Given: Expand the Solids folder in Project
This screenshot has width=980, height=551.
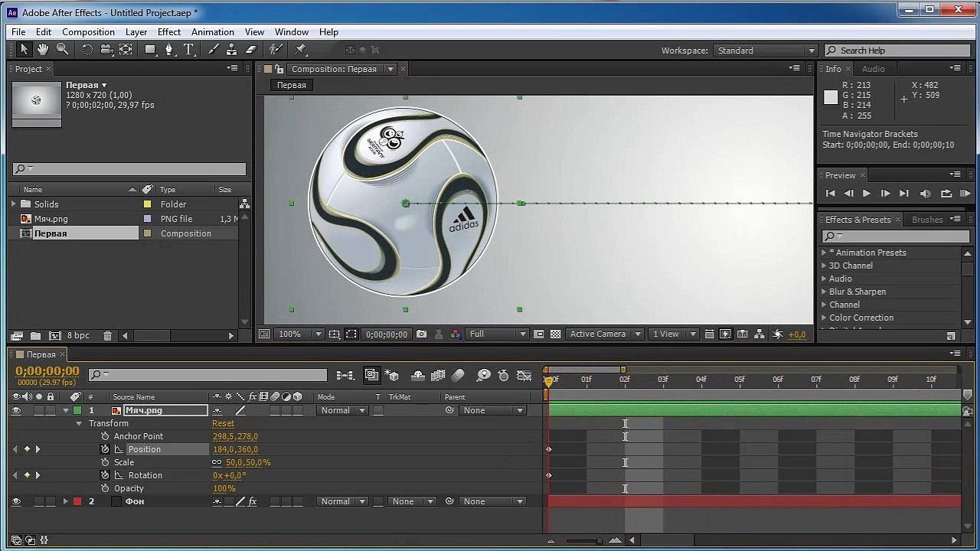Looking at the screenshot, I should [13, 204].
